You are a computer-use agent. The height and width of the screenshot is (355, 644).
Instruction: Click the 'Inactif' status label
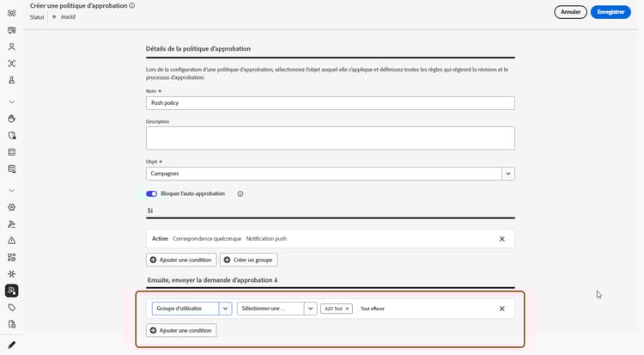point(68,17)
